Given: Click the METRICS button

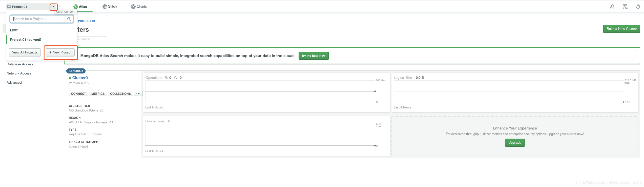Looking at the screenshot, I should pyautogui.click(x=98, y=93).
